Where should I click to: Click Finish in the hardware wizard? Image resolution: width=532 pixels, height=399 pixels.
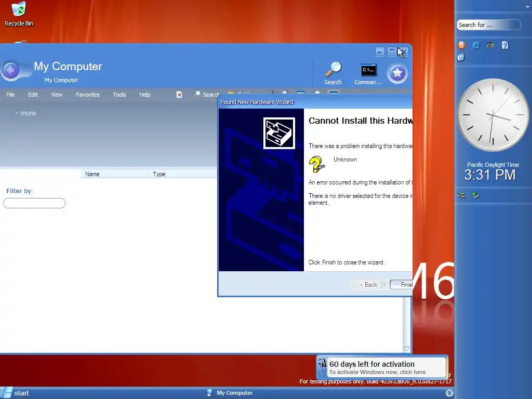pyautogui.click(x=402, y=285)
